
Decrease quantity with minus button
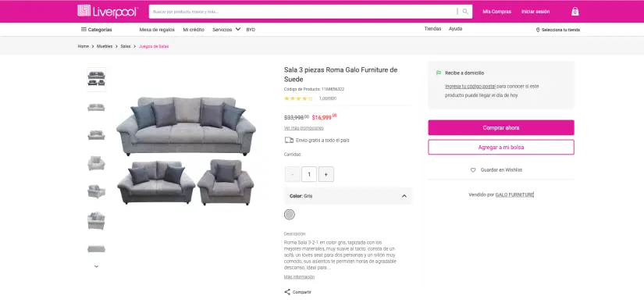(293, 174)
